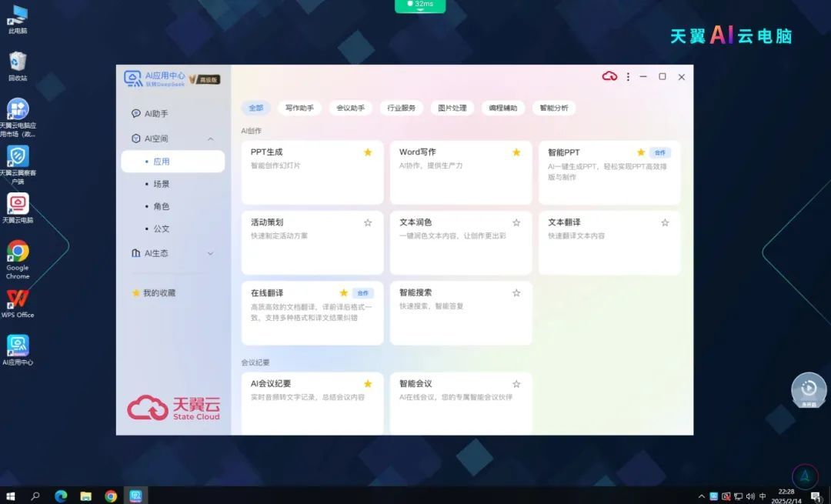831x504 pixels.
Task: Click the floating circular assistant button at right
Action: (x=809, y=390)
